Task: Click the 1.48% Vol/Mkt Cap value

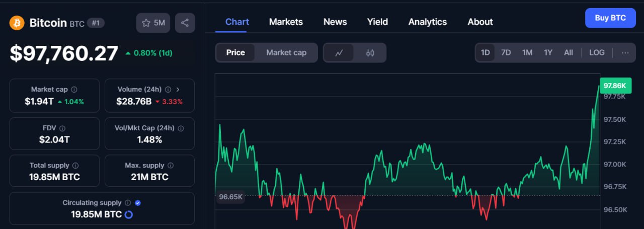Action: (149, 139)
